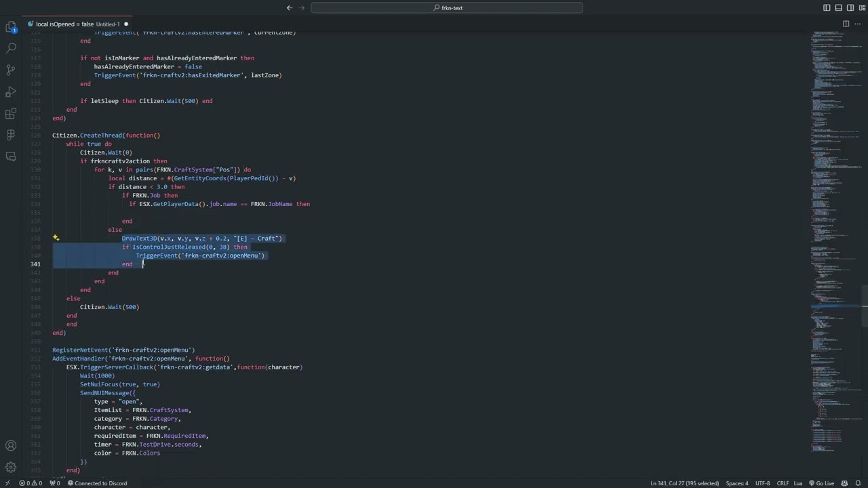Select the Lua language mode
Image resolution: width=868 pixels, height=488 pixels.
tap(798, 483)
